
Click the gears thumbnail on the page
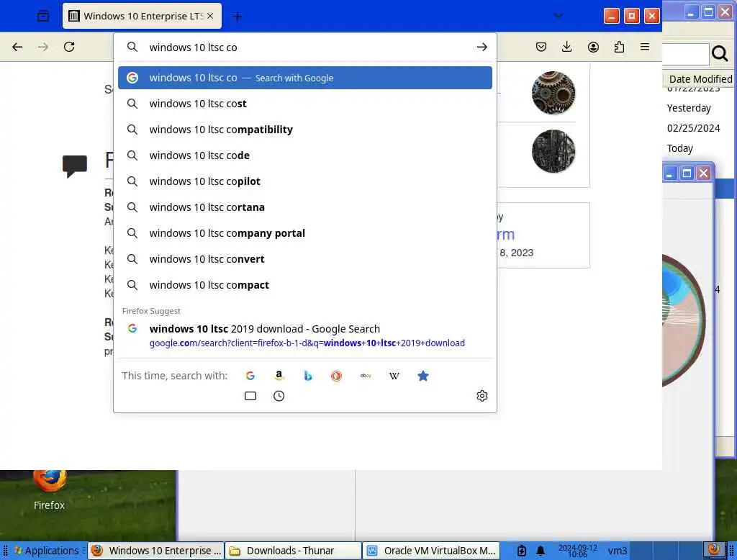click(553, 93)
